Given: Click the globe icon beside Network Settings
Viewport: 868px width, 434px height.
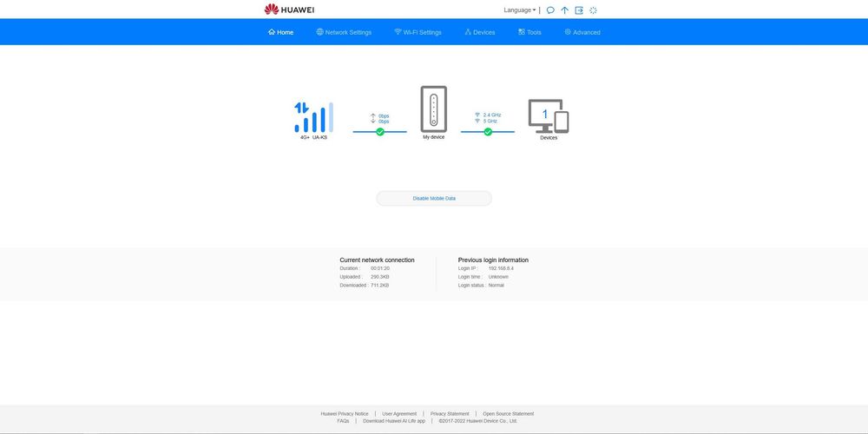Looking at the screenshot, I should point(319,32).
